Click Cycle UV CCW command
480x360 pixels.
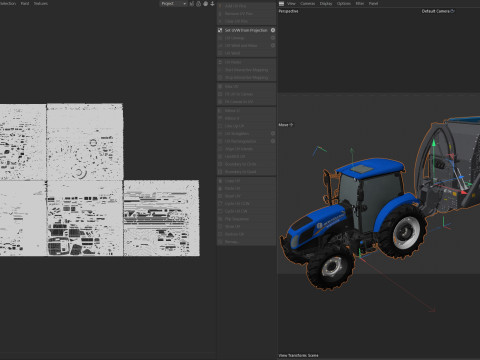[246, 203]
